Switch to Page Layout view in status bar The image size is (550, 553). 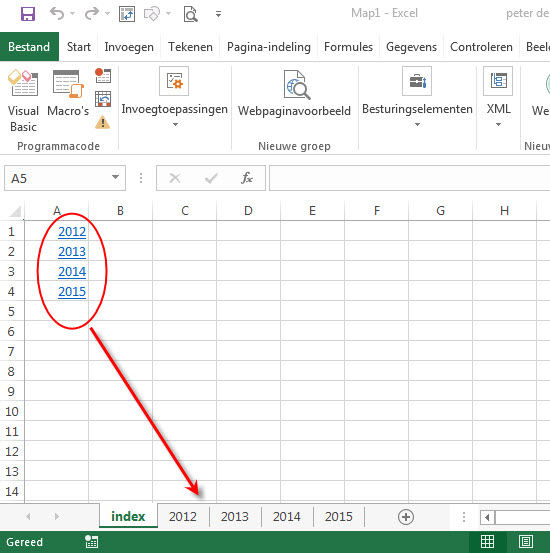tap(526, 542)
